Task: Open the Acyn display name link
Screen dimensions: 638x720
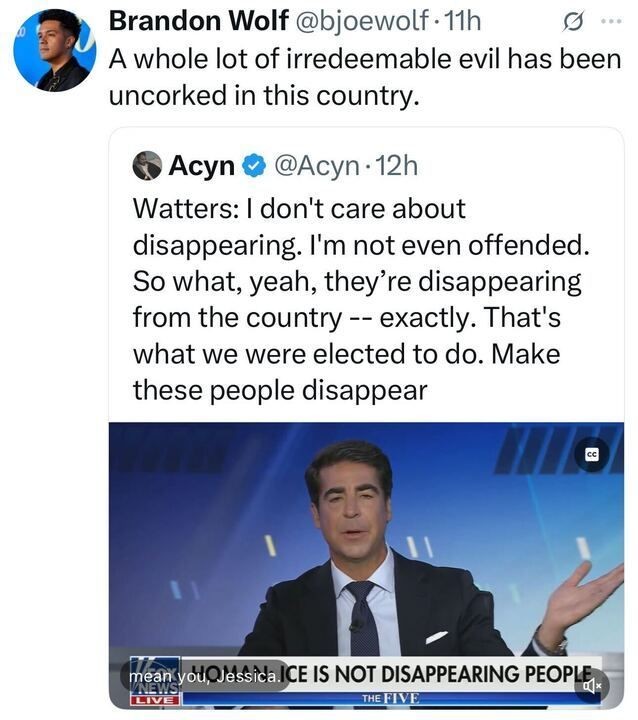Action: pos(202,166)
